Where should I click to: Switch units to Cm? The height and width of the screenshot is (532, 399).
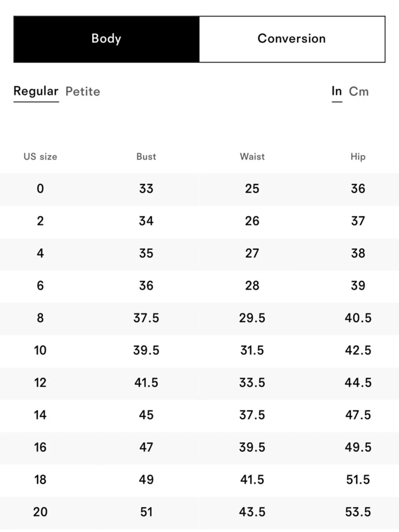(359, 91)
